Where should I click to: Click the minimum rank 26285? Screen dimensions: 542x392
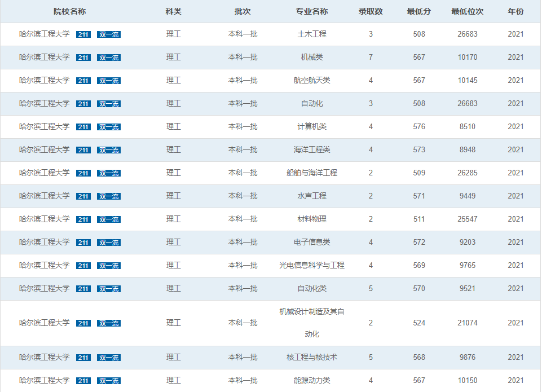click(468, 173)
